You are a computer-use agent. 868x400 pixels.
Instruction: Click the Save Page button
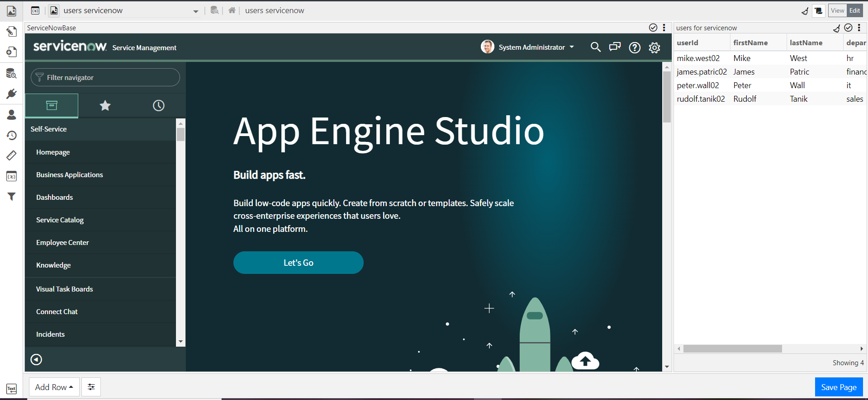pos(839,387)
